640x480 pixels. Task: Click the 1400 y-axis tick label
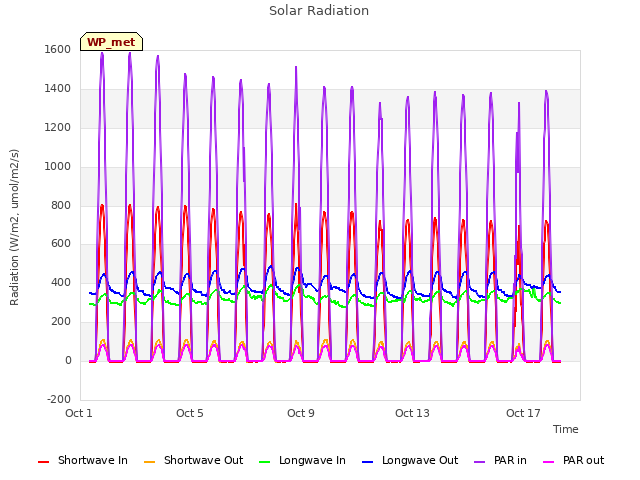pos(58,89)
